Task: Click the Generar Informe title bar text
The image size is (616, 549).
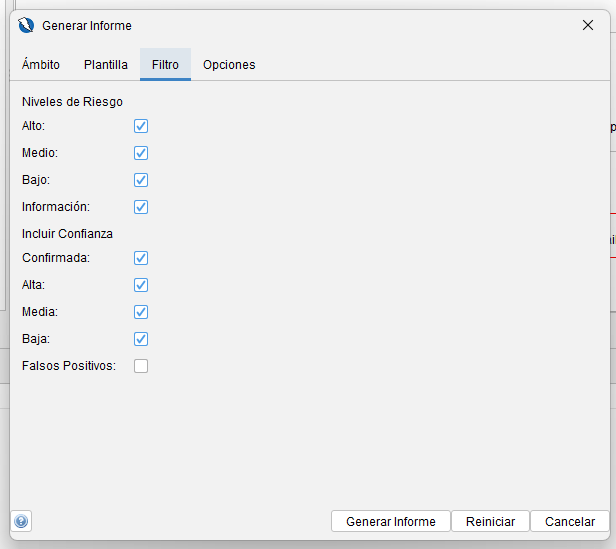Action: 87,26
